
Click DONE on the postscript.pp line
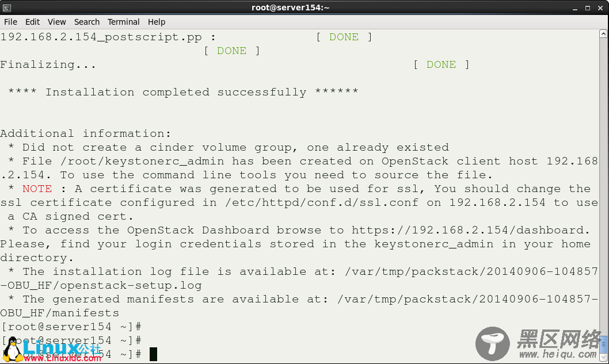pyautogui.click(x=344, y=37)
